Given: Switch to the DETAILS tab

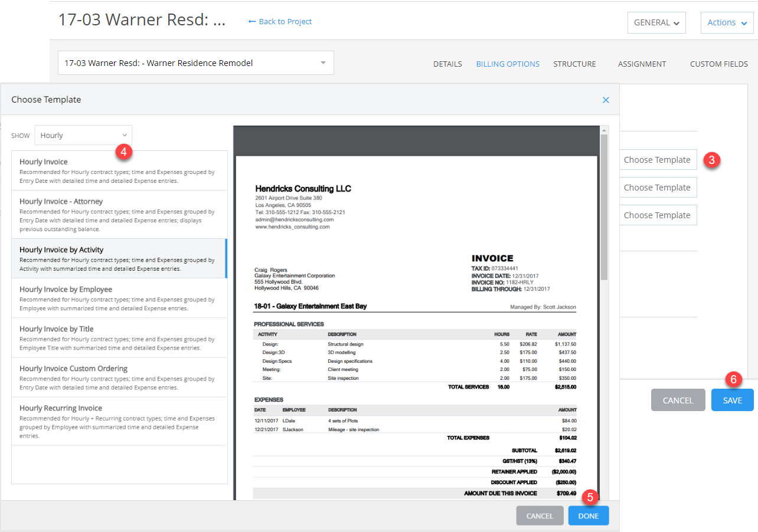Looking at the screenshot, I should point(447,64).
